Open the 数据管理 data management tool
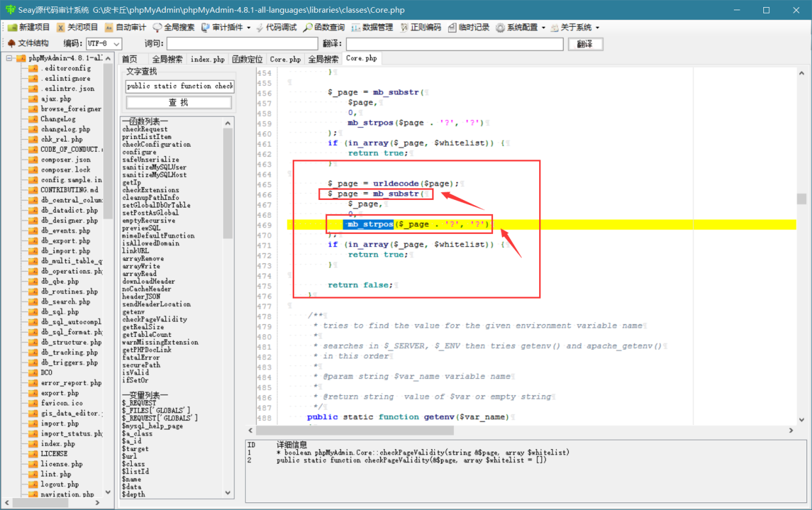 372,28
